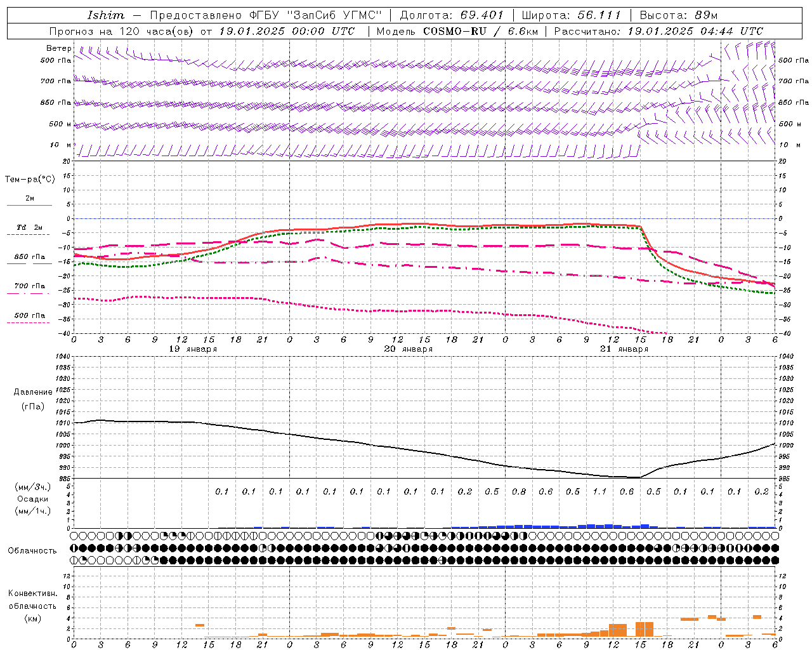The image size is (812, 650).
Task: Click the "(мм/1ч.)" hourly precipitation unit label
Action: (33, 511)
